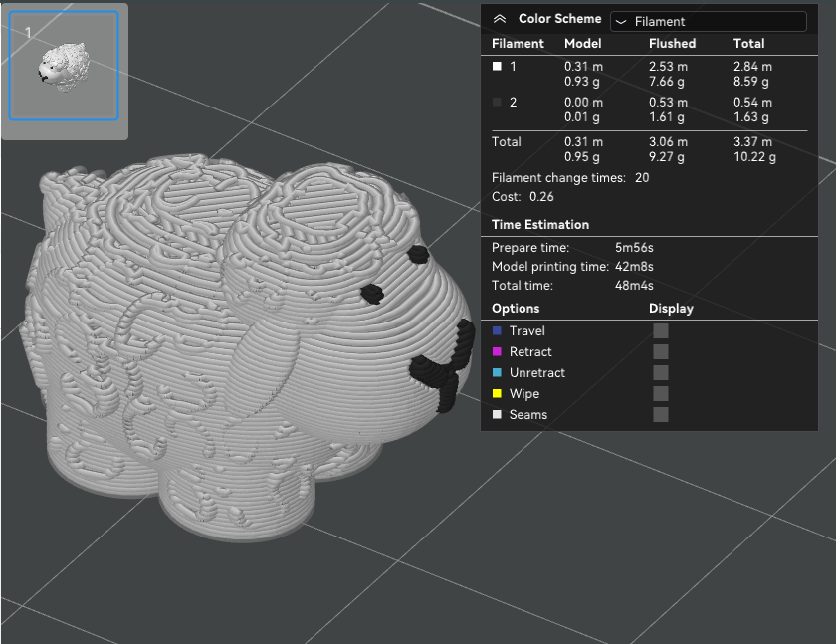Image resolution: width=836 pixels, height=644 pixels.
Task: Click the white Seams legend icon
Action: click(497, 414)
